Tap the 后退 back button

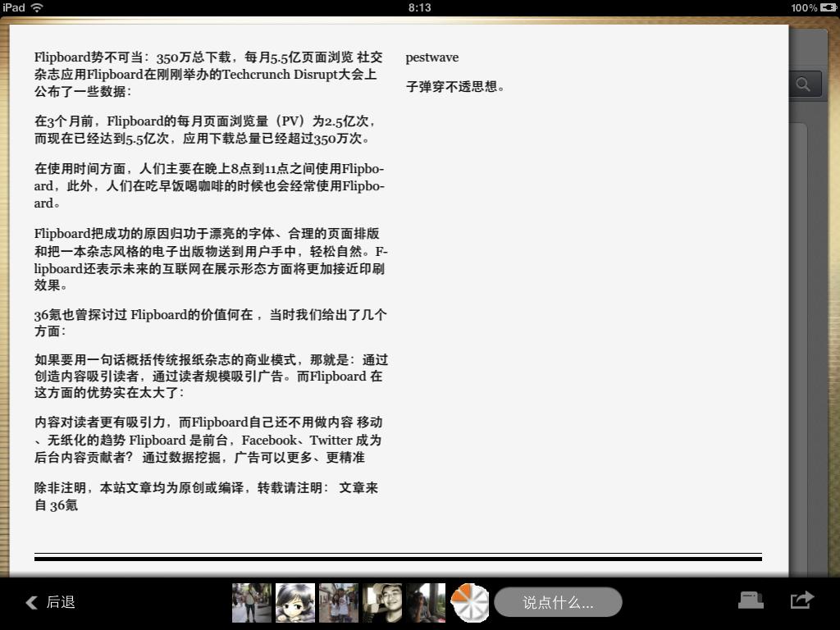tap(50, 602)
